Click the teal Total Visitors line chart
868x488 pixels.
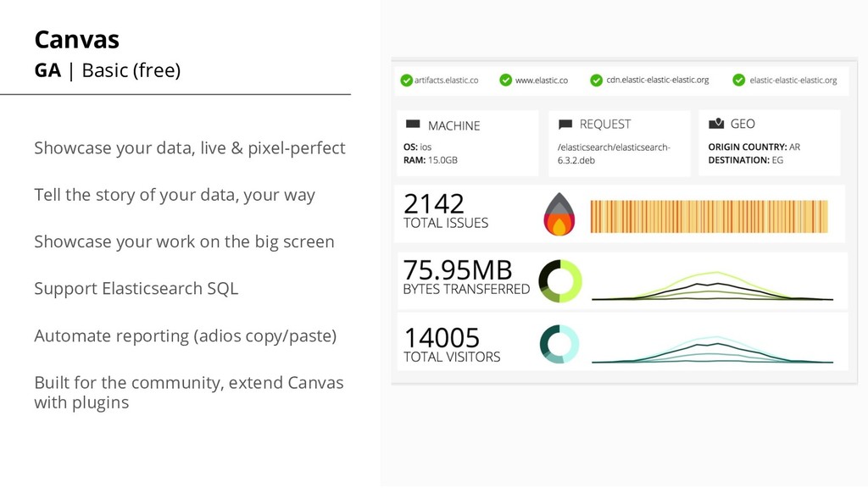712,350
